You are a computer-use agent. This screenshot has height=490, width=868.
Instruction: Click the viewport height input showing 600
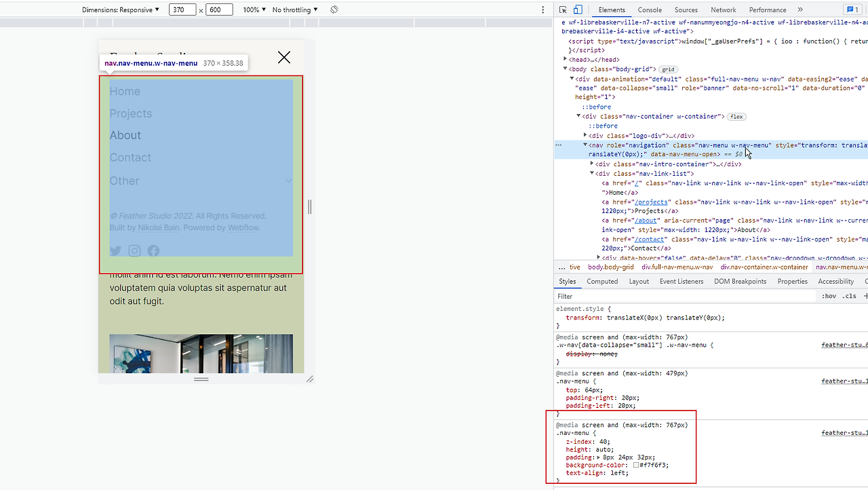[x=219, y=10]
